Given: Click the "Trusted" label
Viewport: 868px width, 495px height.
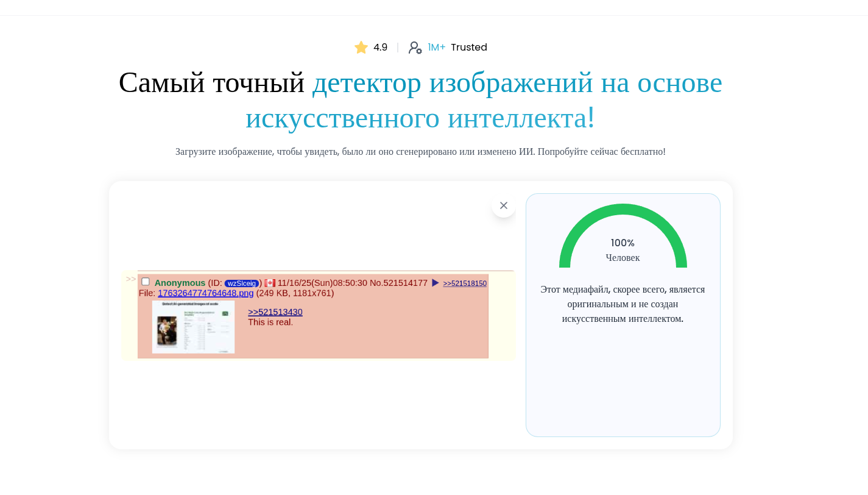Looking at the screenshot, I should [x=469, y=48].
